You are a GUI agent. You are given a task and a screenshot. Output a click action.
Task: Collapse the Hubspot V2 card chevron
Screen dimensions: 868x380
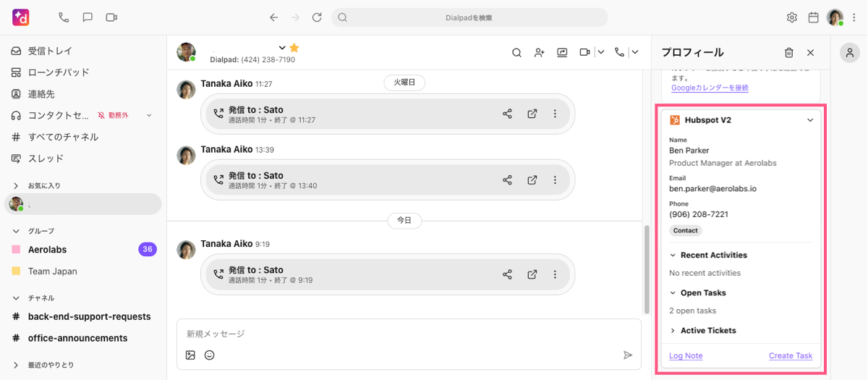(x=810, y=120)
